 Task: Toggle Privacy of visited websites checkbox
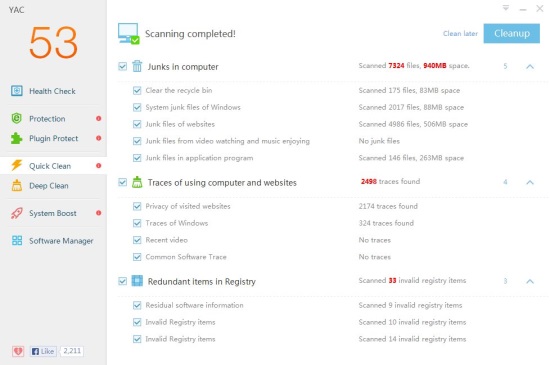(x=137, y=206)
